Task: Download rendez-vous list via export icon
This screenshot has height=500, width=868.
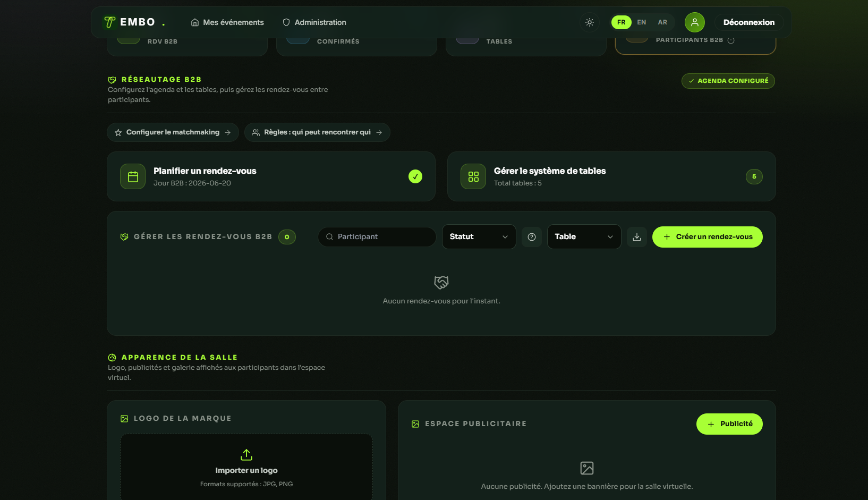Action: [637, 237]
